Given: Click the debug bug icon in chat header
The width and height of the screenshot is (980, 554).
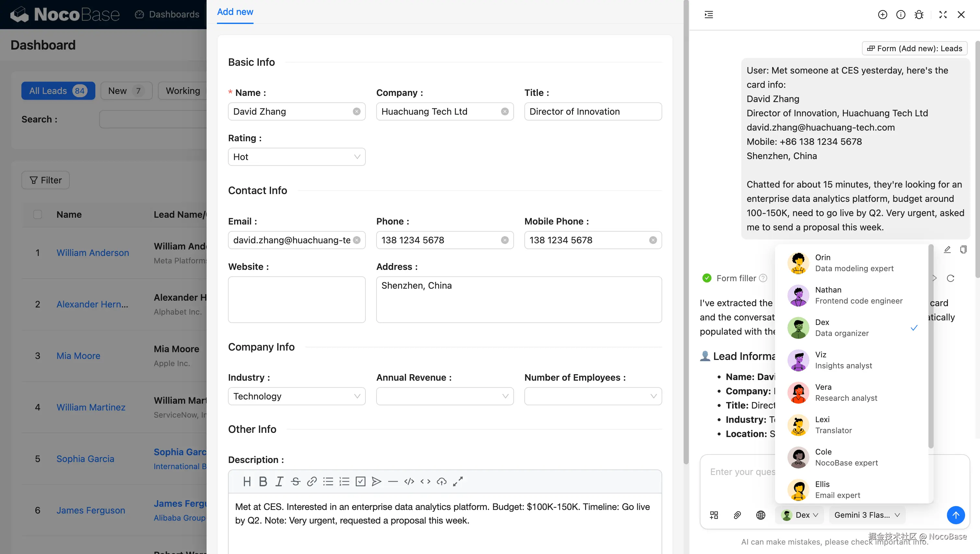Looking at the screenshot, I should click(919, 15).
